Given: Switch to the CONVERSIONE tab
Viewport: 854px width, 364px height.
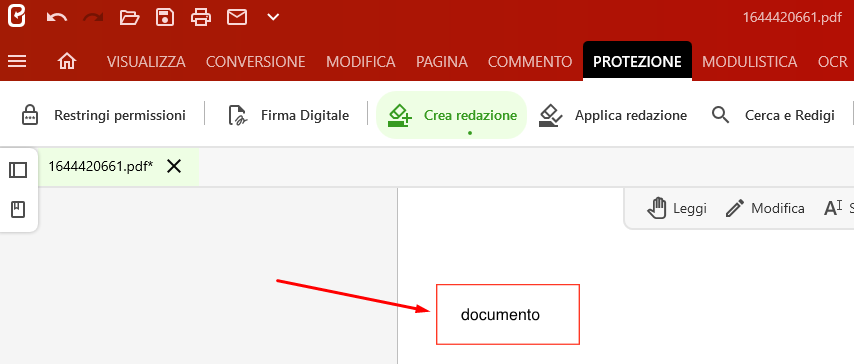Looking at the screenshot, I should pos(255,62).
